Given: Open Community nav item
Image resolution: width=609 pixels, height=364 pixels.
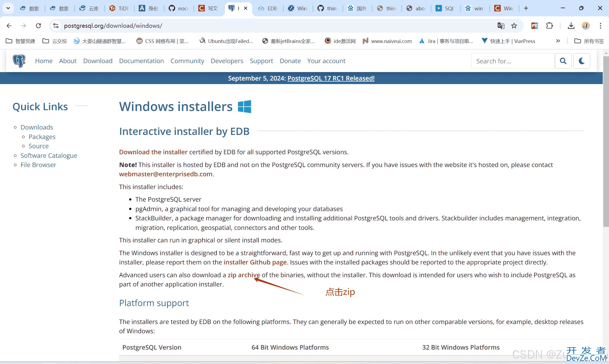Looking at the screenshot, I should point(187,61).
